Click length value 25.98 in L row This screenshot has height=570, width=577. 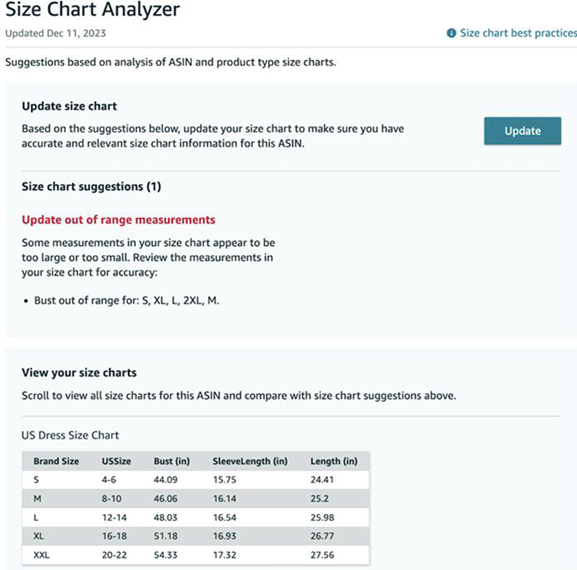tap(322, 517)
